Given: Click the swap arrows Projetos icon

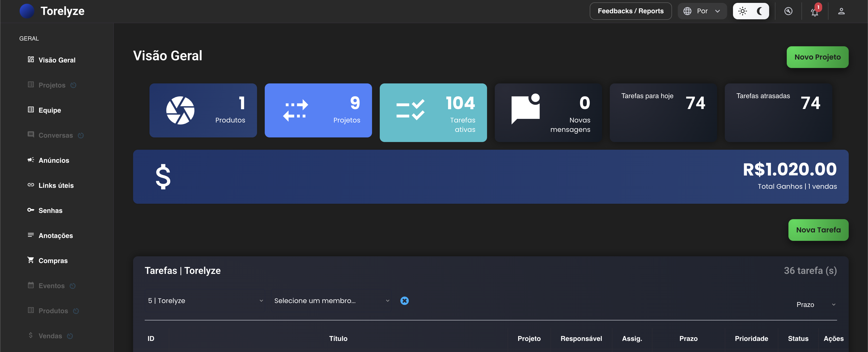Looking at the screenshot, I should 295,110.
